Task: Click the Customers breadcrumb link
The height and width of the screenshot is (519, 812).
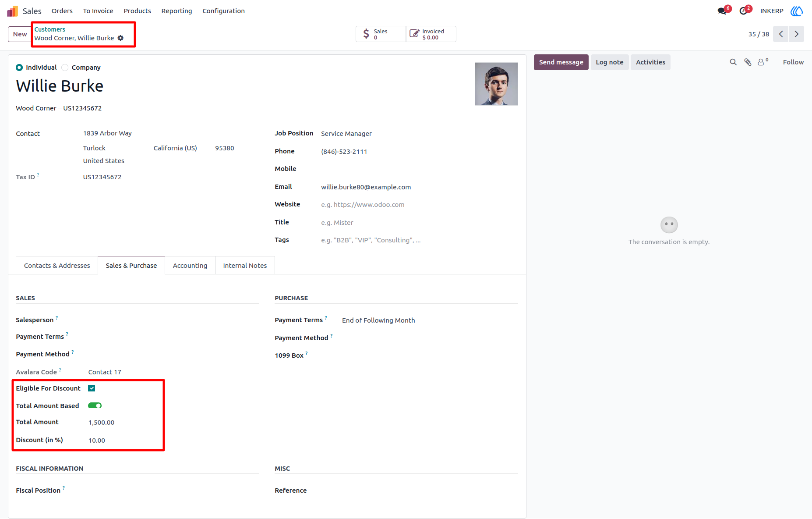Action: (50, 29)
